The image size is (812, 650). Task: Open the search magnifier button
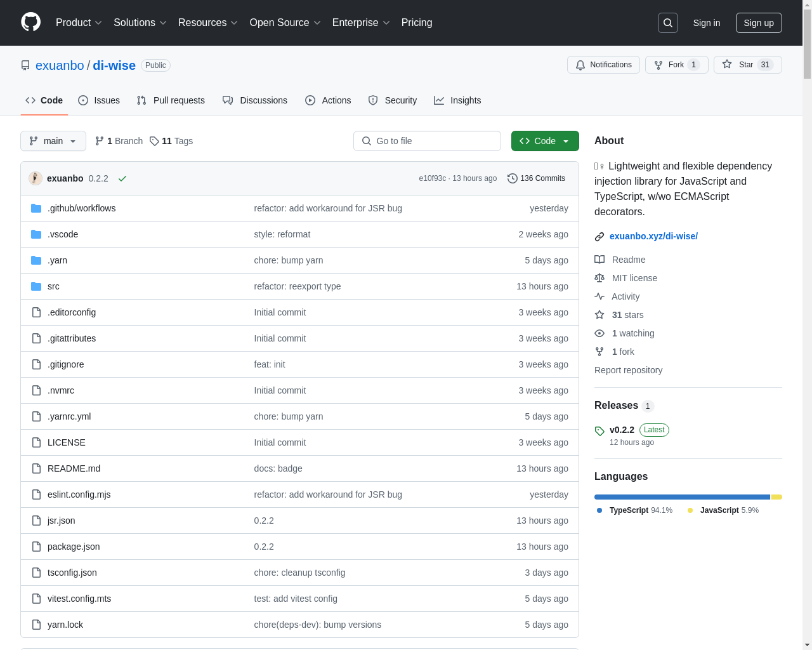coord(668,23)
